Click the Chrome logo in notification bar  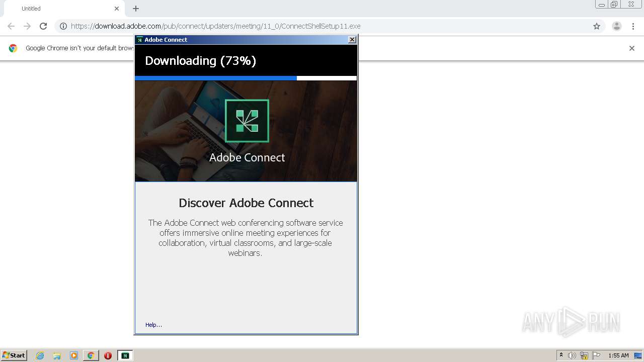(x=13, y=48)
